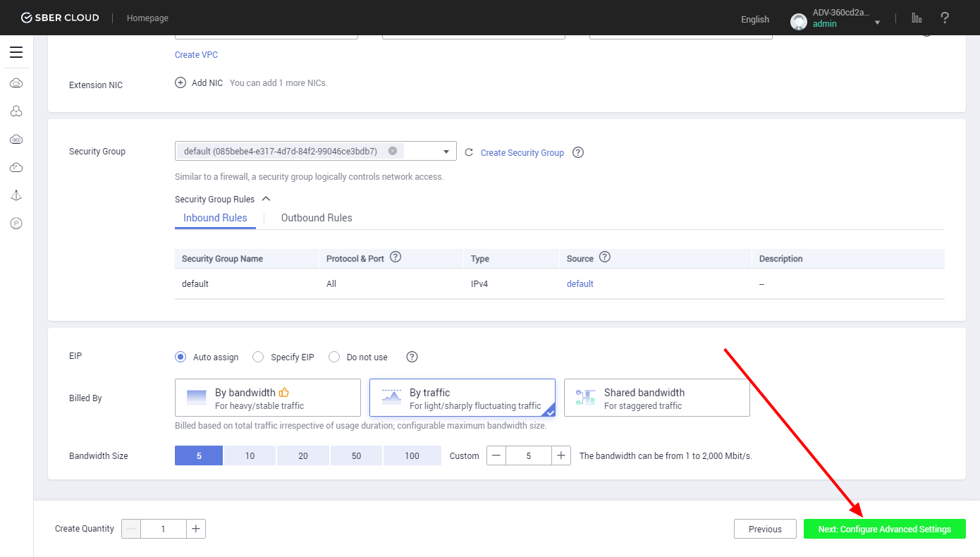Viewport: 980px width, 557px height.
Task: Click the refresh icon beside Security Group
Action: click(469, 152)
